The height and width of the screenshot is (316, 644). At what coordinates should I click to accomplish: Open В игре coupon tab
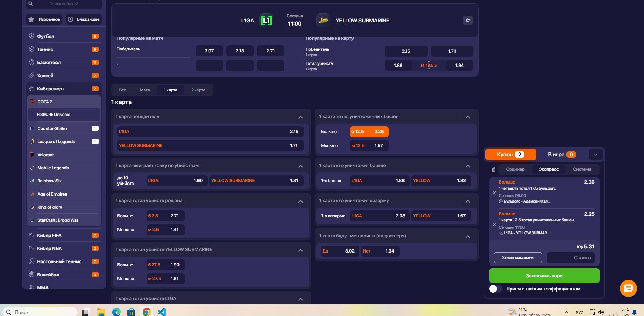[x=562, y=155]
